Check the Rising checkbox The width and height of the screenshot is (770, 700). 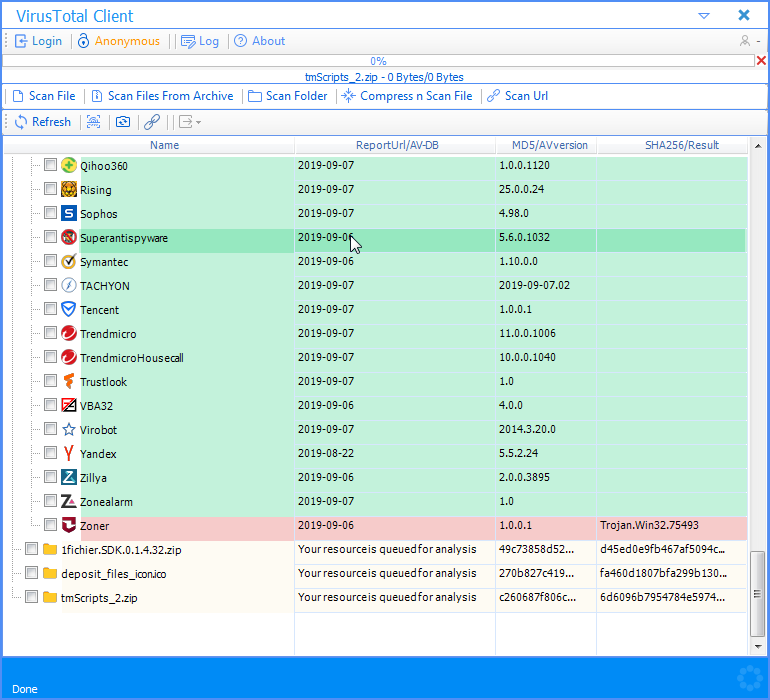click(50, 189)
